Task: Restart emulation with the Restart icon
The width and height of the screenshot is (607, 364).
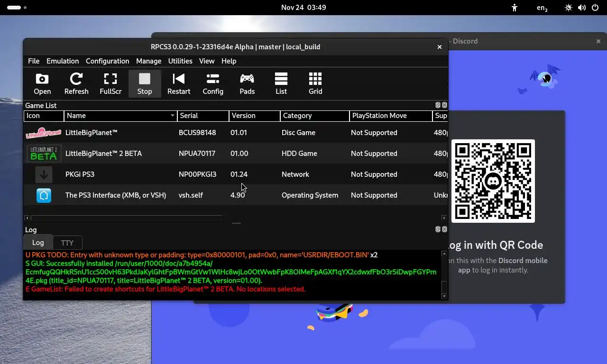Action: point(179,84)
